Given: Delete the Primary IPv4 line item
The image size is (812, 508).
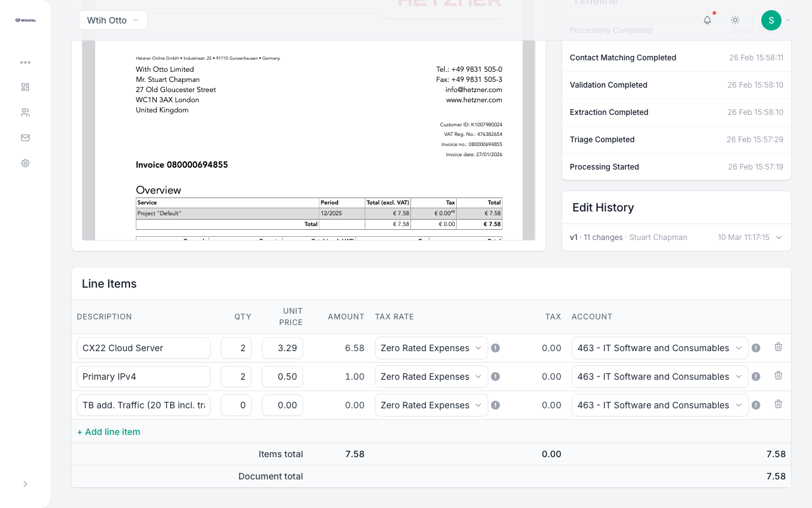Looking at the screenshot, I should point(778,376).
